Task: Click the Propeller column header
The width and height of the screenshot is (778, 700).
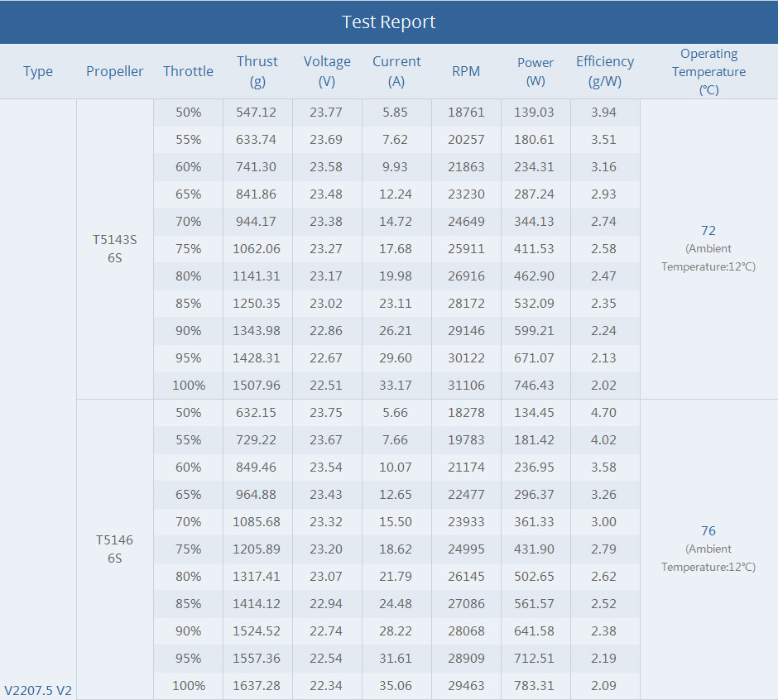Action: coord(114,71)
